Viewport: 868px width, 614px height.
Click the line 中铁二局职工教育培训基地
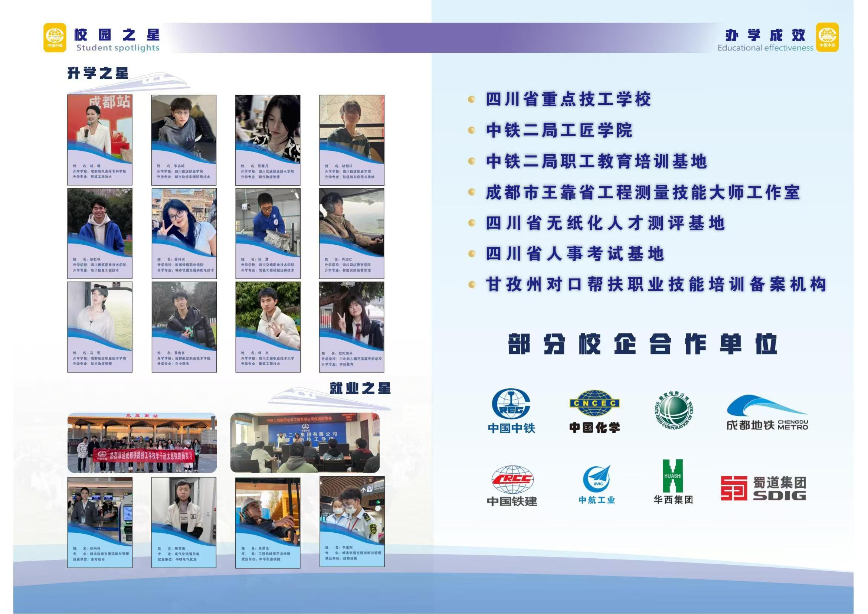click(x=596, y=161)
